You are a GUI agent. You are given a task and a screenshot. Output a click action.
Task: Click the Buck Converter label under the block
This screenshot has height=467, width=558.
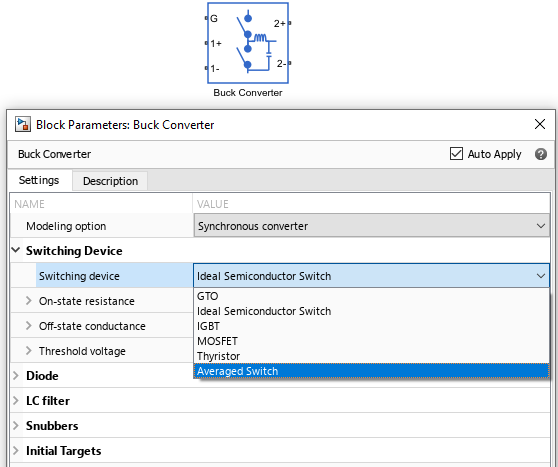tap(248, 93)
